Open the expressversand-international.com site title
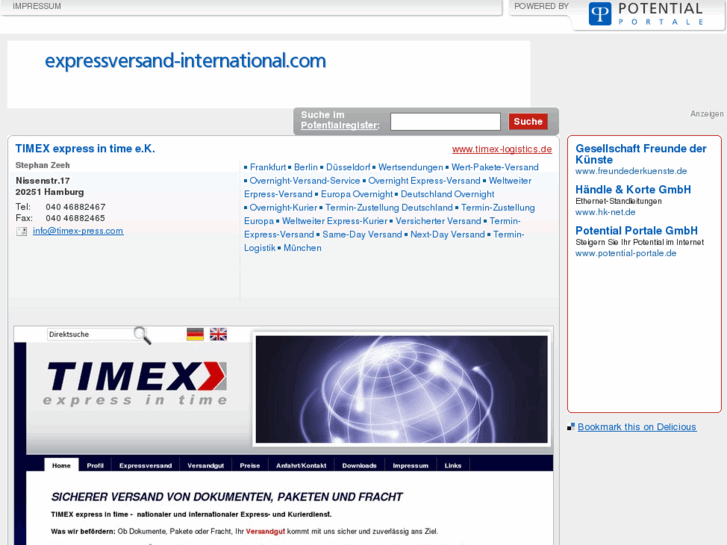 pos(185,61)
